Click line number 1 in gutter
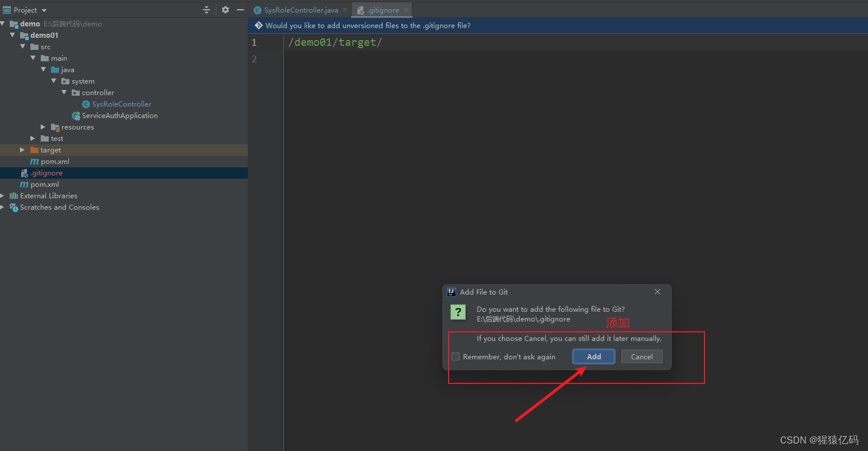 pos(254,42)
